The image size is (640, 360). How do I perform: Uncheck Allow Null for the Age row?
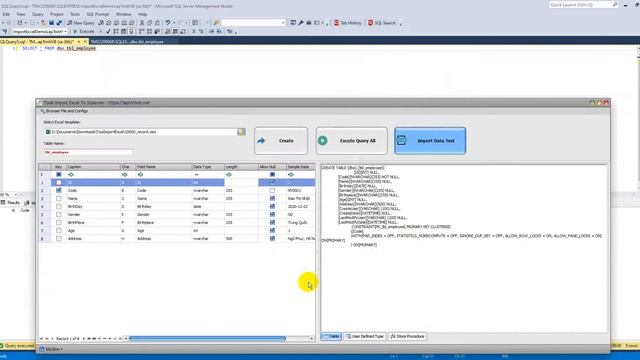coord(272,231)
